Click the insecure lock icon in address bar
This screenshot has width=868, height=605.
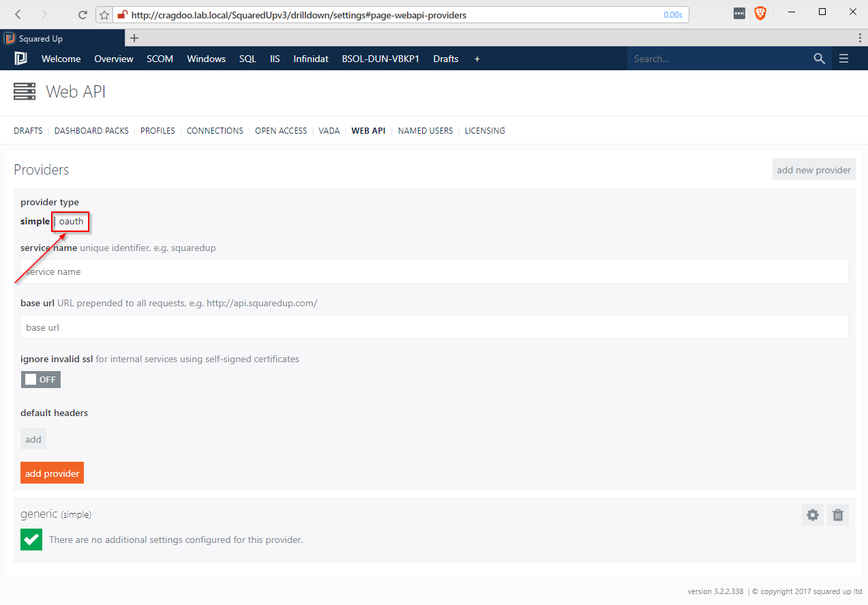click(x=122, y=14)
